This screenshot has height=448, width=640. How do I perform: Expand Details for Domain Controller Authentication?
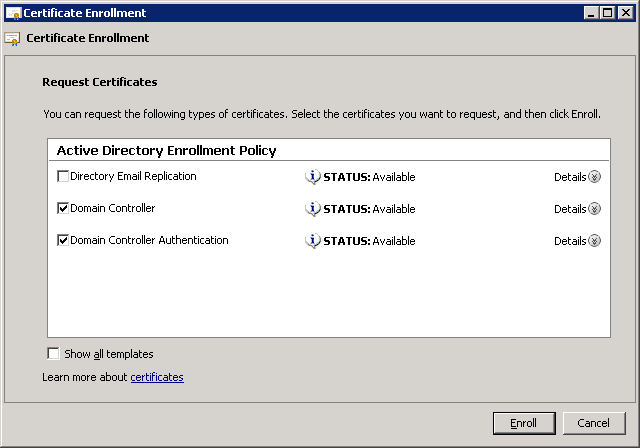click(594, 241)
